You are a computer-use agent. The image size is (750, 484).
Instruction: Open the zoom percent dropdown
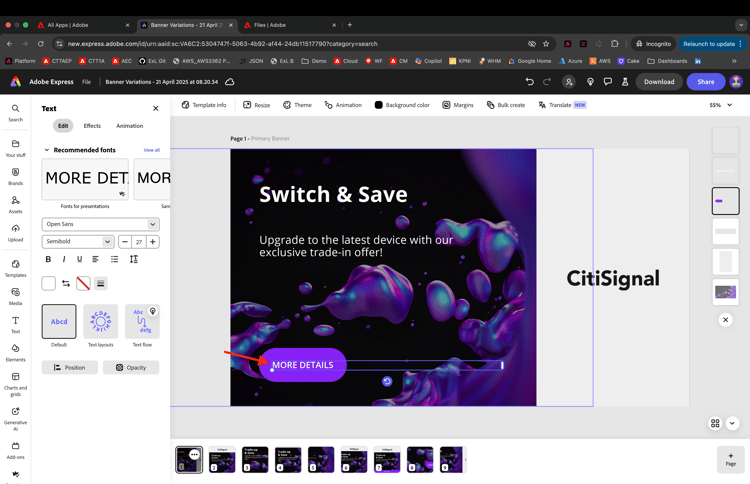pyautogui.click(x=721, y=105)
